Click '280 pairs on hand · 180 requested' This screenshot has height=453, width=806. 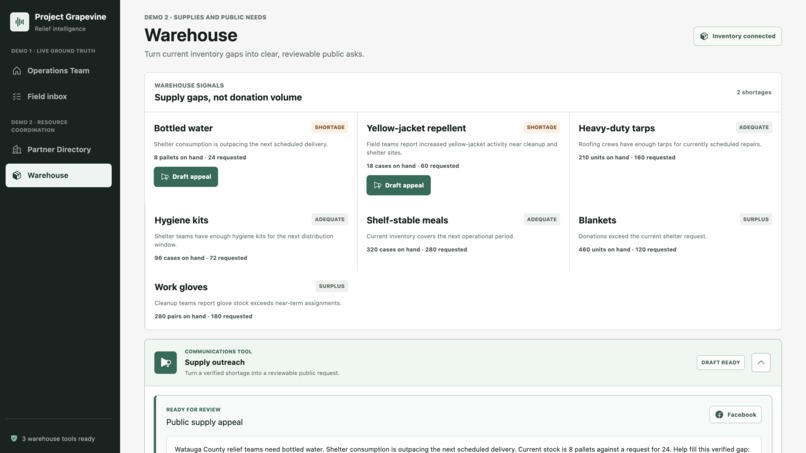203,316
